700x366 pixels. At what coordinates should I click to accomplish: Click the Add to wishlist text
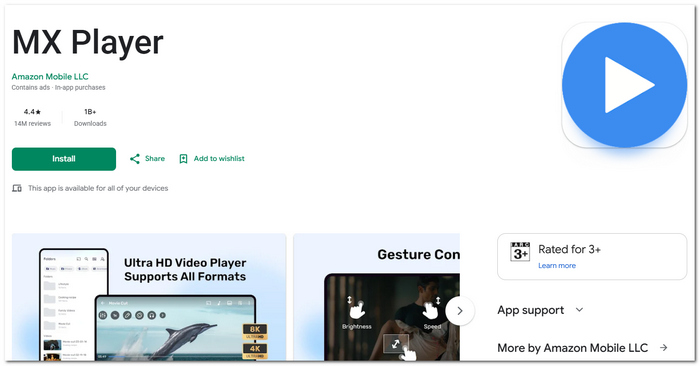(x=219, y=158)
